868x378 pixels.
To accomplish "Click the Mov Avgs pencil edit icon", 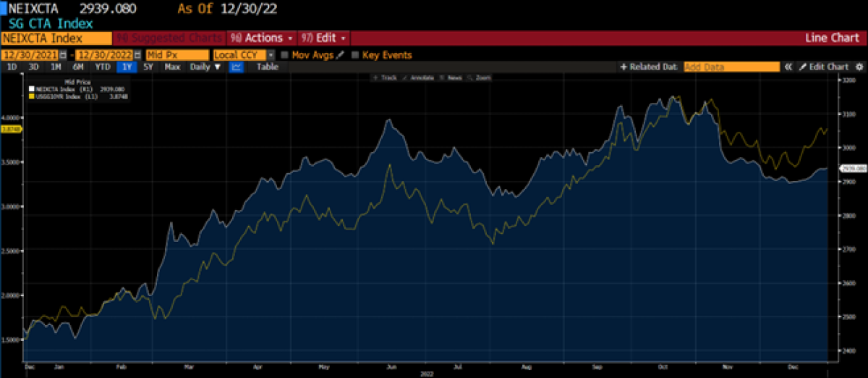I will tap(340, 55).
